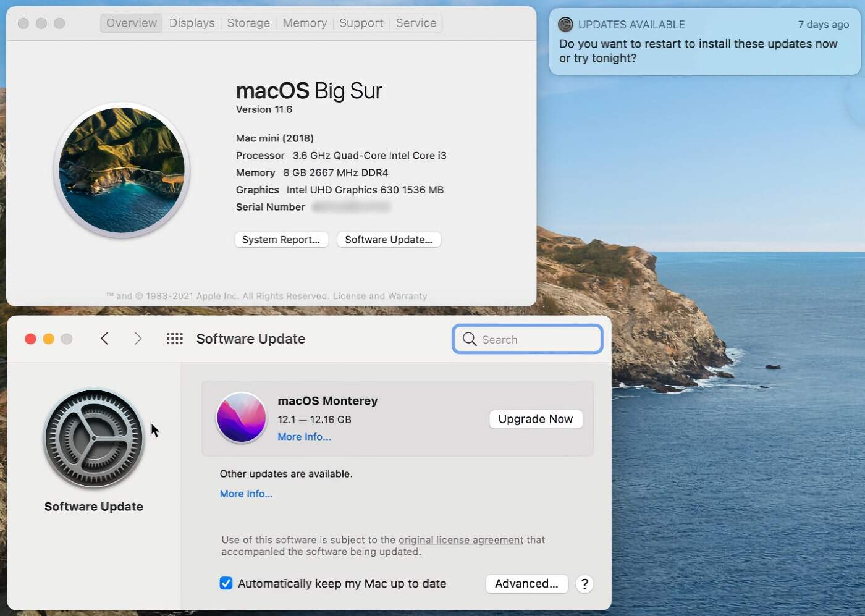Open the Displays tab
The height and width of the screenshot is (616, 865).
[x=192, y=23]
